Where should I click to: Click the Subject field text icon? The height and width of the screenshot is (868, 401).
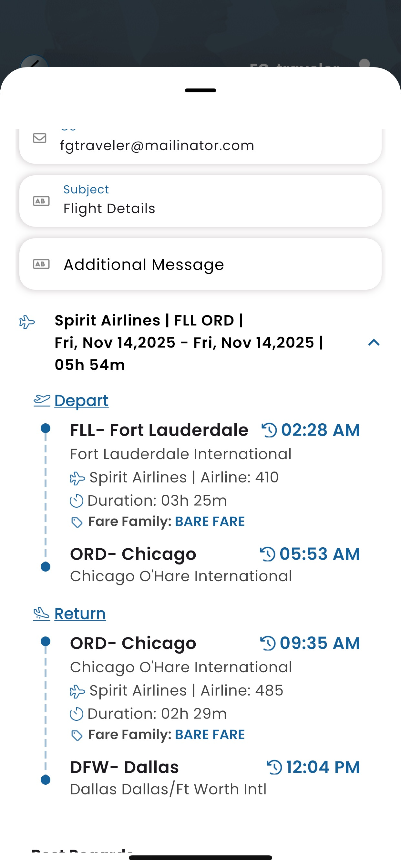(x=41, y=201)
